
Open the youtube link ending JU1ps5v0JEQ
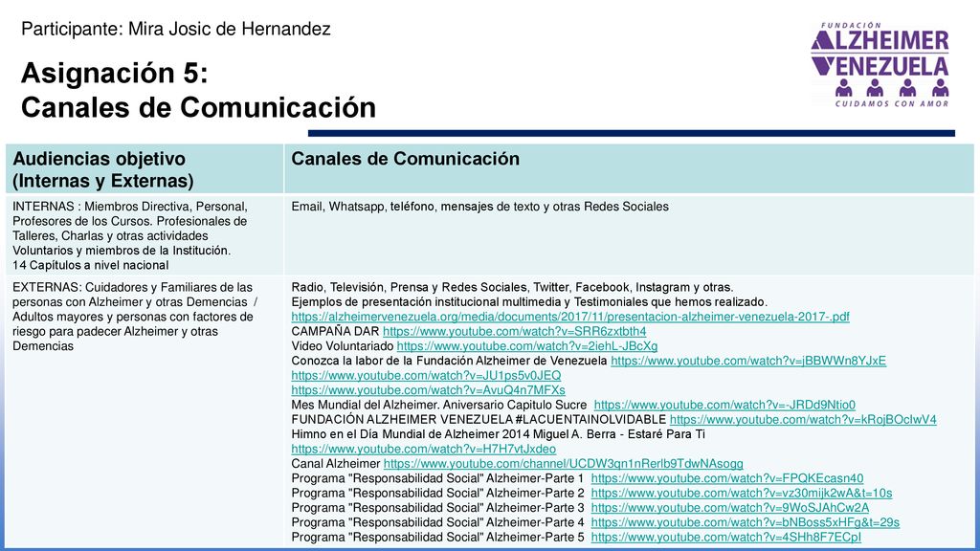tap(426, 375)
